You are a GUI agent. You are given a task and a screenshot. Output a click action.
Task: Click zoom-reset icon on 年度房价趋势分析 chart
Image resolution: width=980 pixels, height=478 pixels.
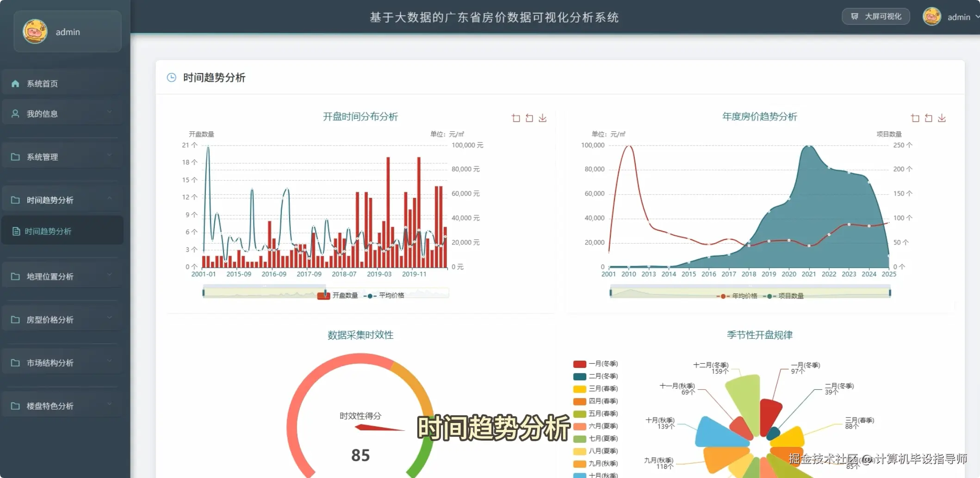tap(929, 118)
